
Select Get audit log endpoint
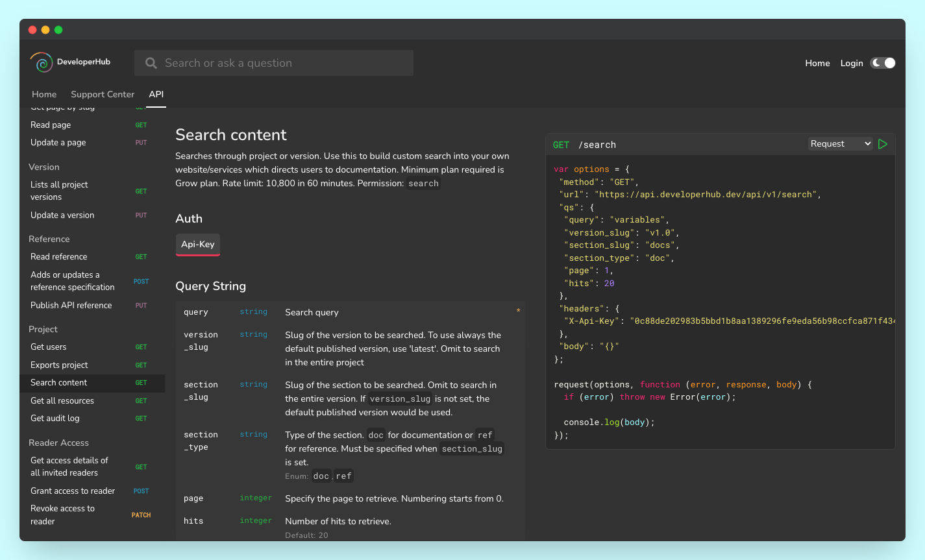[x=55, y=419]
